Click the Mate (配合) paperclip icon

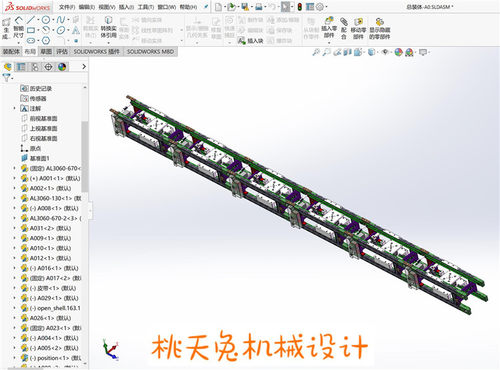click(x=344, y=22)
